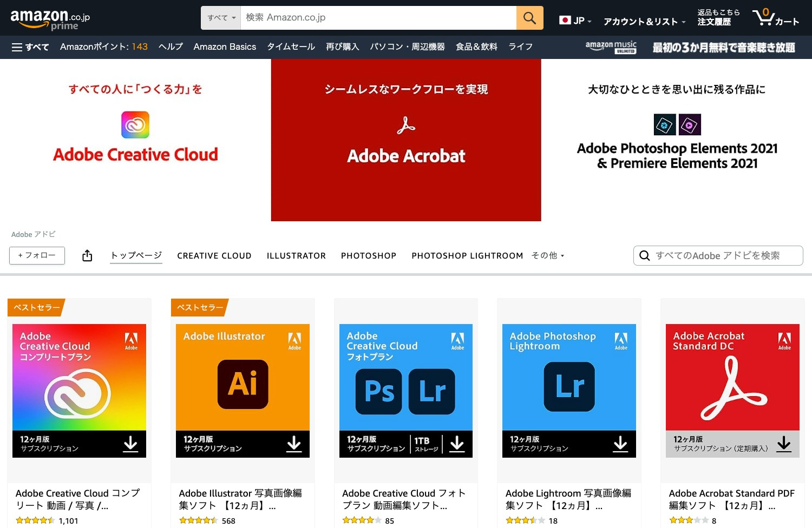
Task: Click magnifier icon in Adobe store search
Action: (x=645, y=255)
